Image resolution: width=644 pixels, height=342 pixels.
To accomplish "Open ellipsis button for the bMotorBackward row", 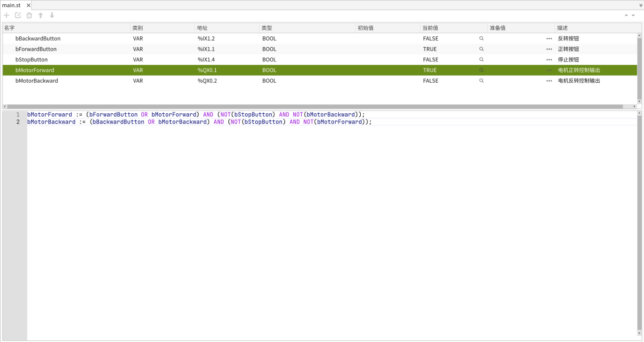I will (x=549, y=81).
